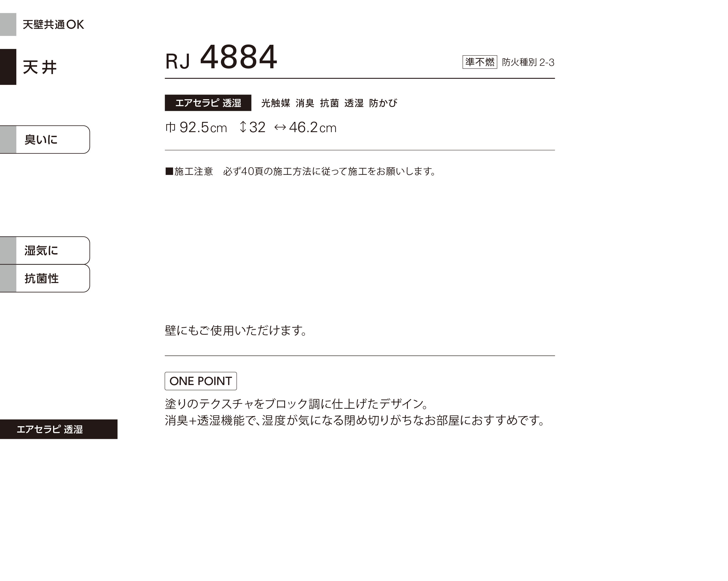Click the 防かび feature label
728x581 pixels.
pyautogui.click(x=383, y=103)
